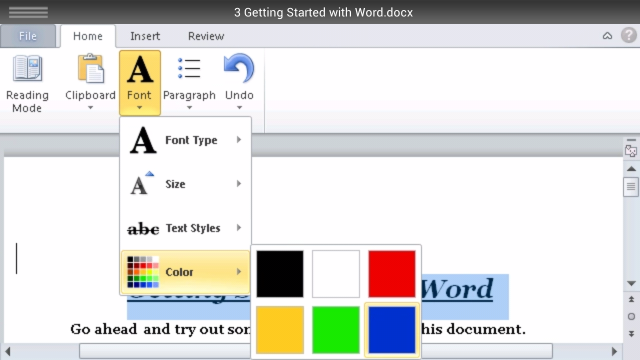Choose the white color swatch

click(x=336, y=274)
